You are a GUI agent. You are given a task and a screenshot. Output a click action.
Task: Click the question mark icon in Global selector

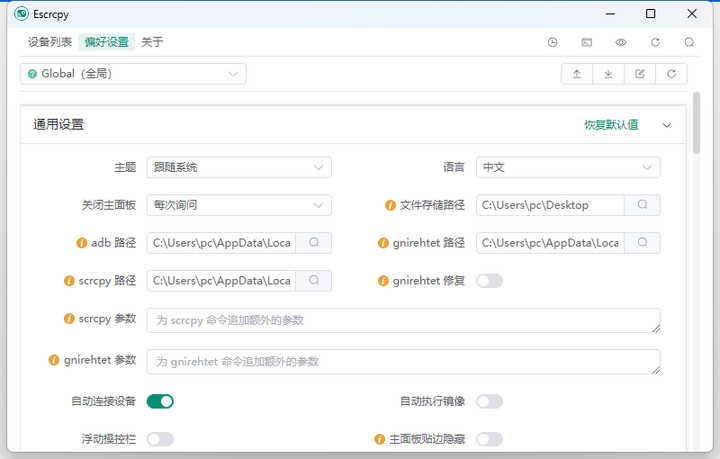pos(32,74)
